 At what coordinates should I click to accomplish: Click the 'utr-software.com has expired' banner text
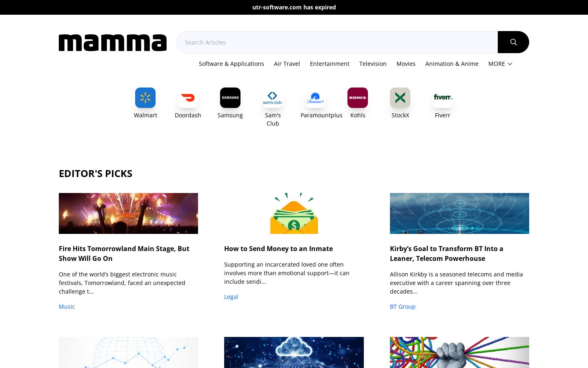tap(294, 7)
